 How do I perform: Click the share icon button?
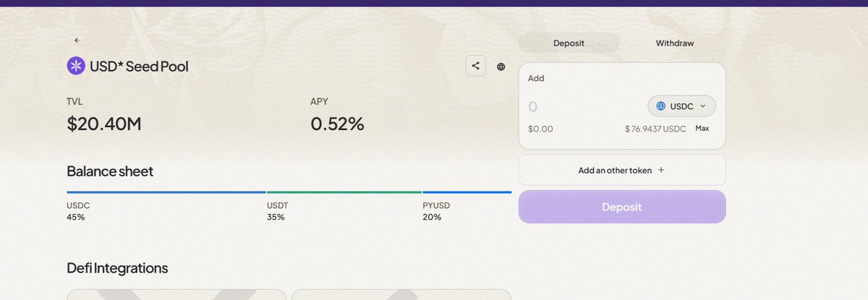475,66
